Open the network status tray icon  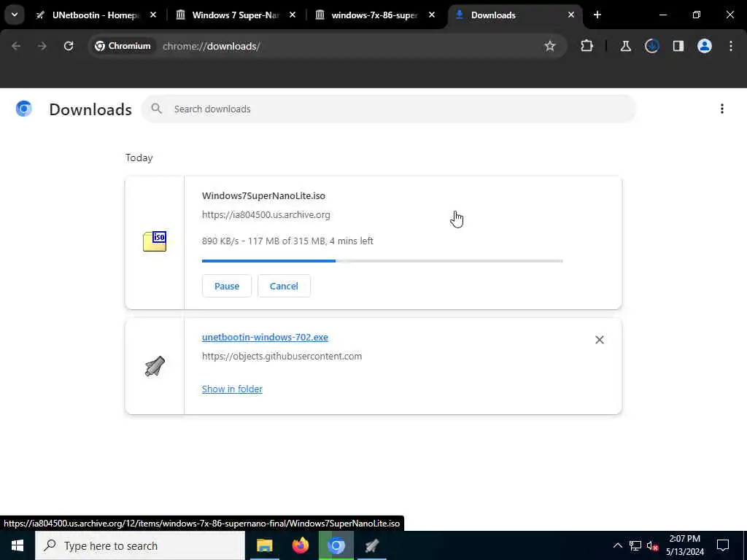[x=635, y=545]
